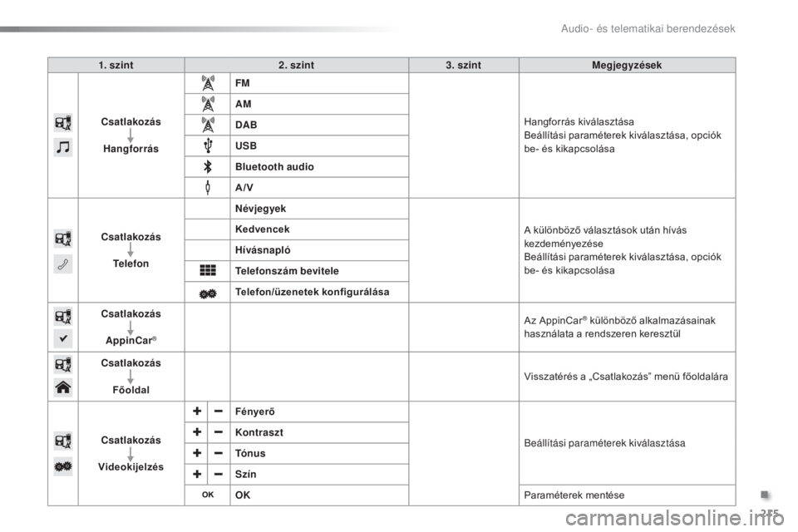Screen dimensions: 798x532
Task: Select the 'DAB' text entry
Action: 246,125
